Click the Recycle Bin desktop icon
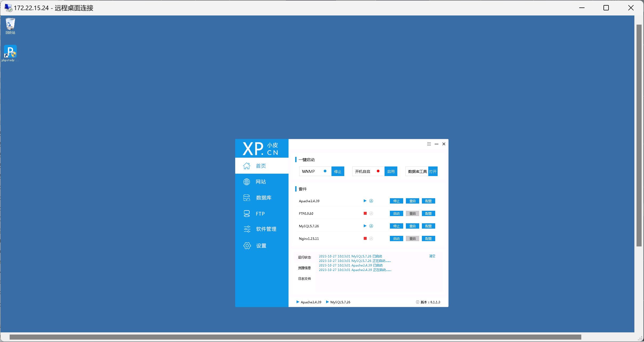 [x=10, y=24]
